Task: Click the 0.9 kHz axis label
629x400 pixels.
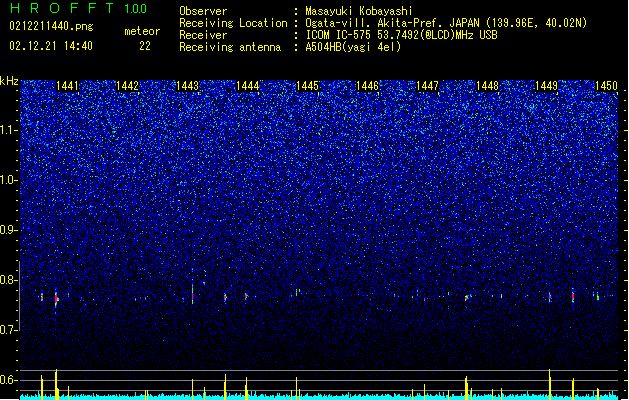Action: pos(8,230)
